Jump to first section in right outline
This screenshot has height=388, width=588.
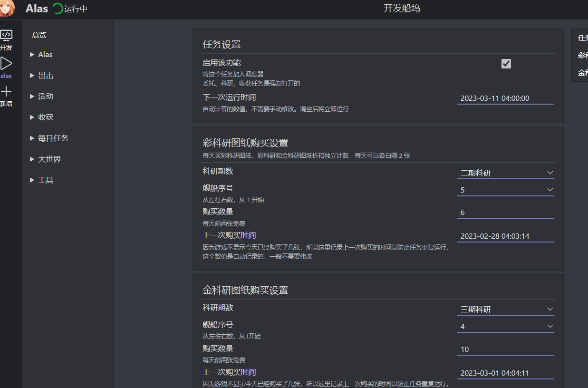pos(583,38)
